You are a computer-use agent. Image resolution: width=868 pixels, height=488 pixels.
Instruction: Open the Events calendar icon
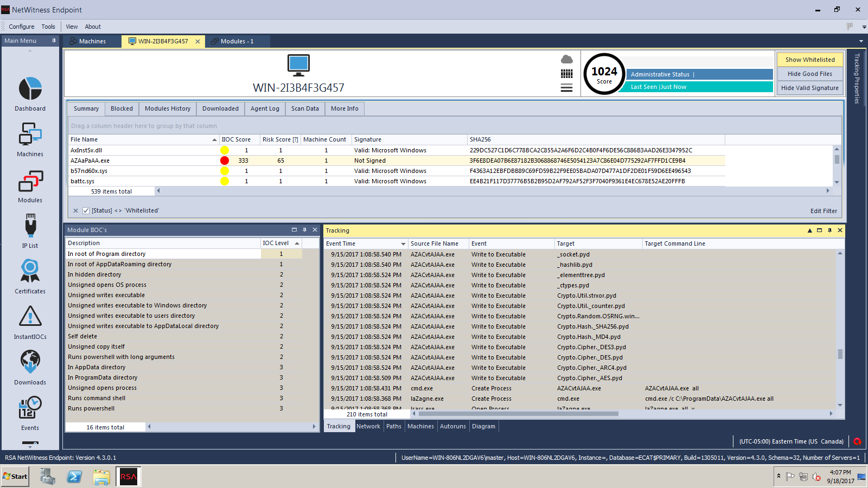pyautogui.click(x=30, y=408)
